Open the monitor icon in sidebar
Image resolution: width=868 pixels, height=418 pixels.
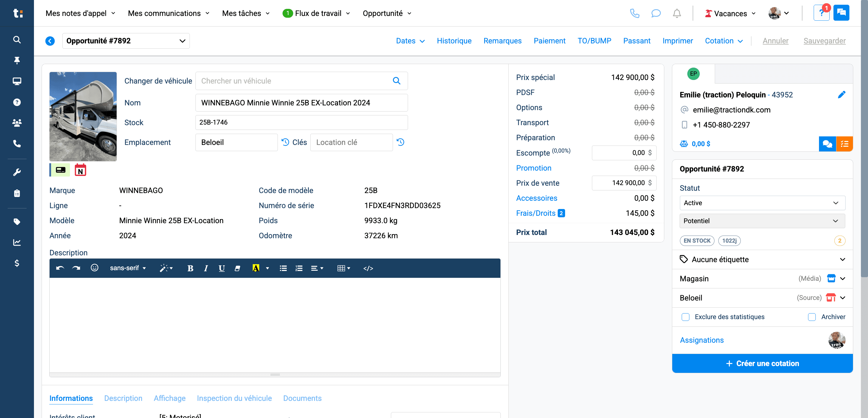click(17, 81)
